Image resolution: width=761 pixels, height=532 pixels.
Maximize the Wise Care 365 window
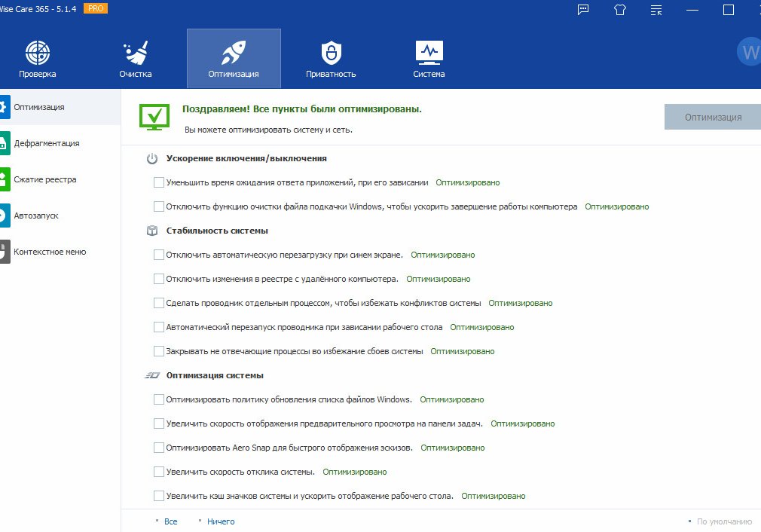pyautogui.click(x=729, y=10)
